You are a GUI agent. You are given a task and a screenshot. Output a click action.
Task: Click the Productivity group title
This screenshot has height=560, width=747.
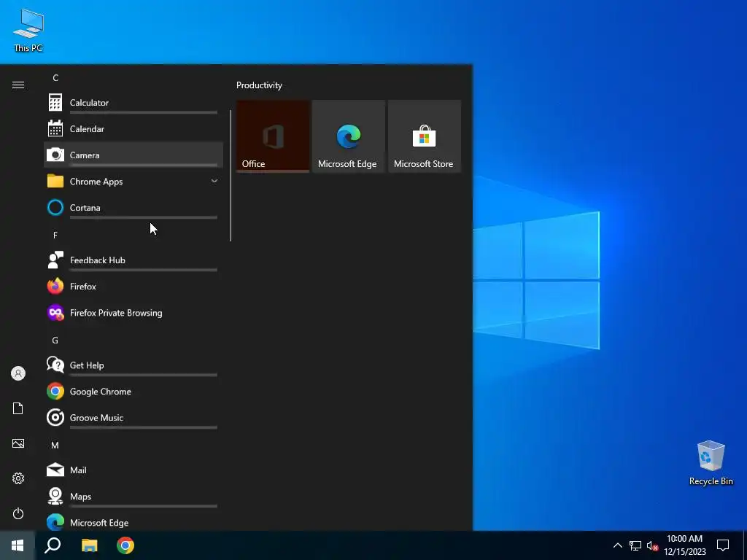pyautogui.click(x=259, y=85)
